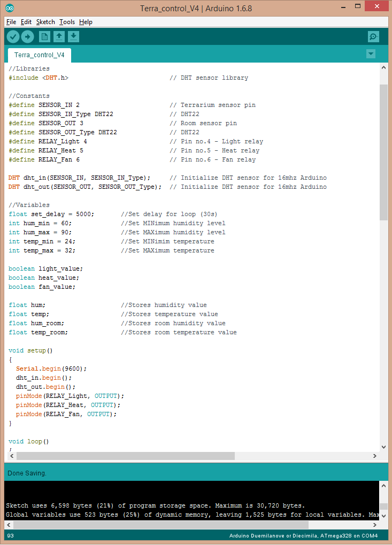Click the 'Serial.begin(9600);' line
The image size is (392, 545).
tap(51, 369)
